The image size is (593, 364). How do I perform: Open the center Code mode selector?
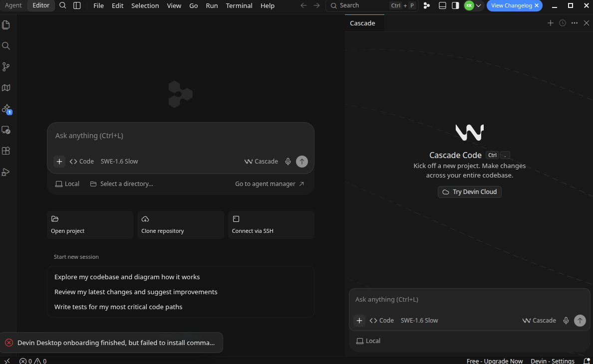tap(82, 162)
